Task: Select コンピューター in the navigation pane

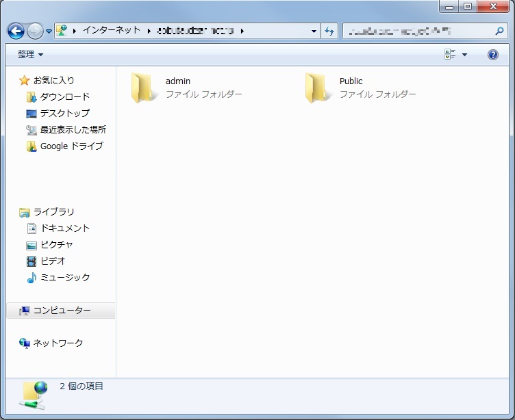Action: 62,311
